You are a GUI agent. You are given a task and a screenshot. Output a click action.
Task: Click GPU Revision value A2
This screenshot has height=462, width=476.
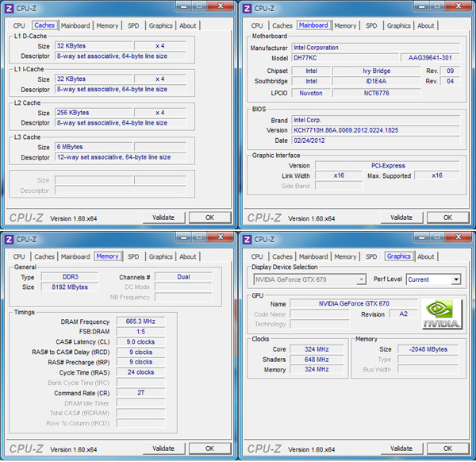pos(404,314)
